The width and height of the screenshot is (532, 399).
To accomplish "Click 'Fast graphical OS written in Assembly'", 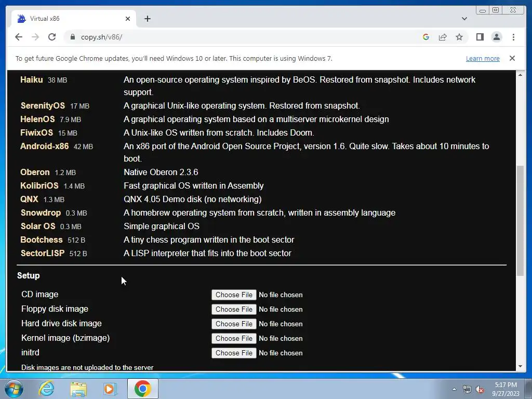I will 193,185.
